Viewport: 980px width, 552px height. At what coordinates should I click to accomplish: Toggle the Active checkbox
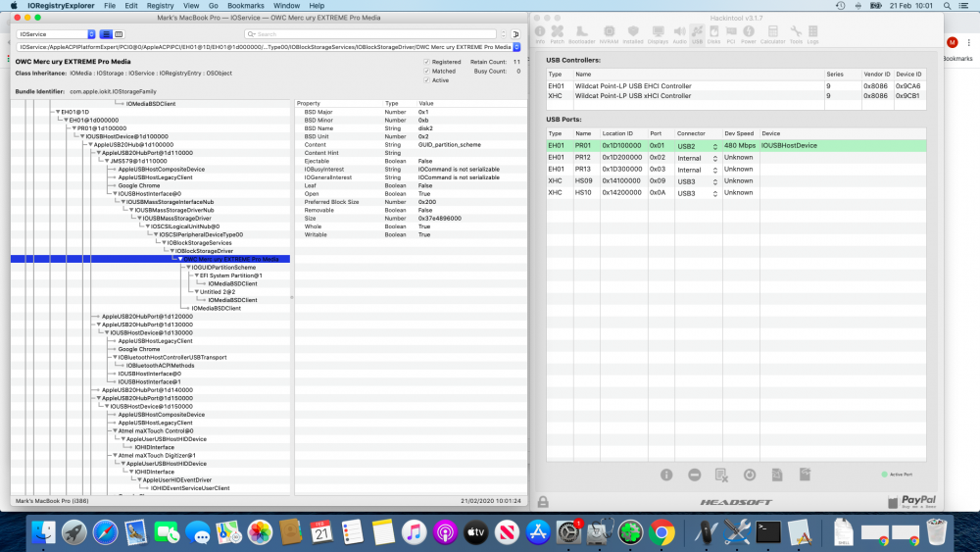(x=426, y=80)
